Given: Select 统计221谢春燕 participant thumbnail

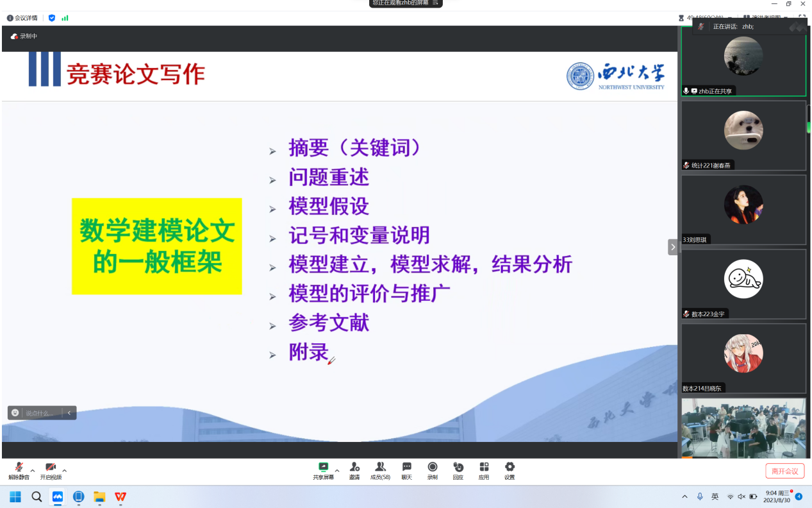Looking at the screenshot, I should [743, 135].
